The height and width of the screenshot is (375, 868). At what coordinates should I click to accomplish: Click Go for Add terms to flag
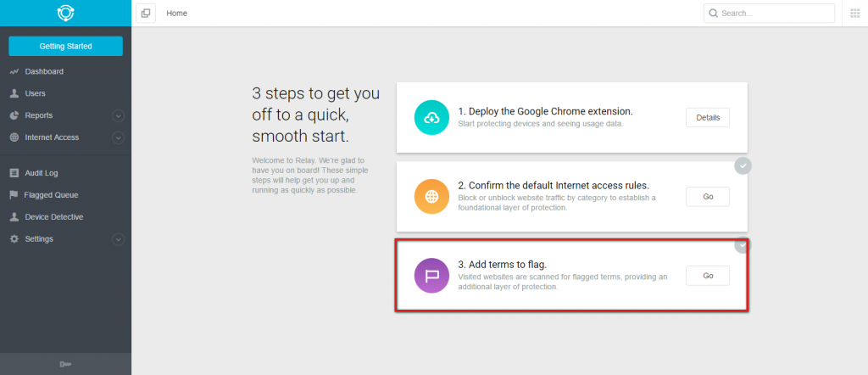[708, 276]
